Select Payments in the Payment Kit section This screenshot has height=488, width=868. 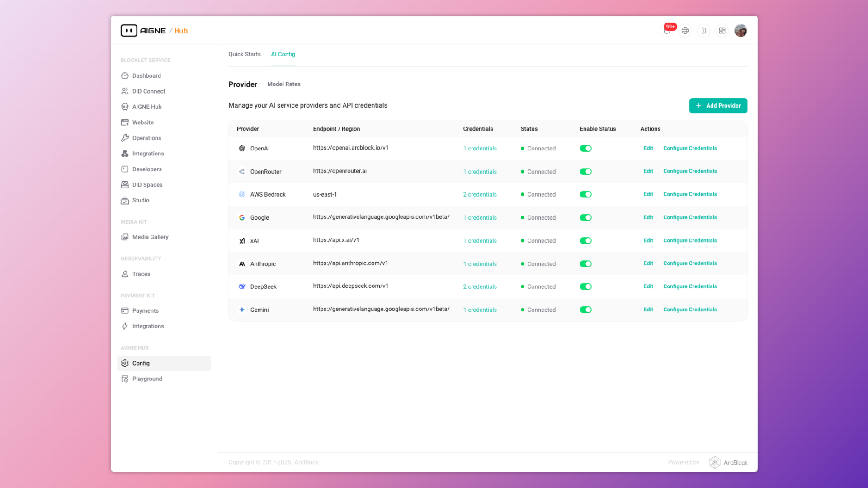(x=145, y=310)
